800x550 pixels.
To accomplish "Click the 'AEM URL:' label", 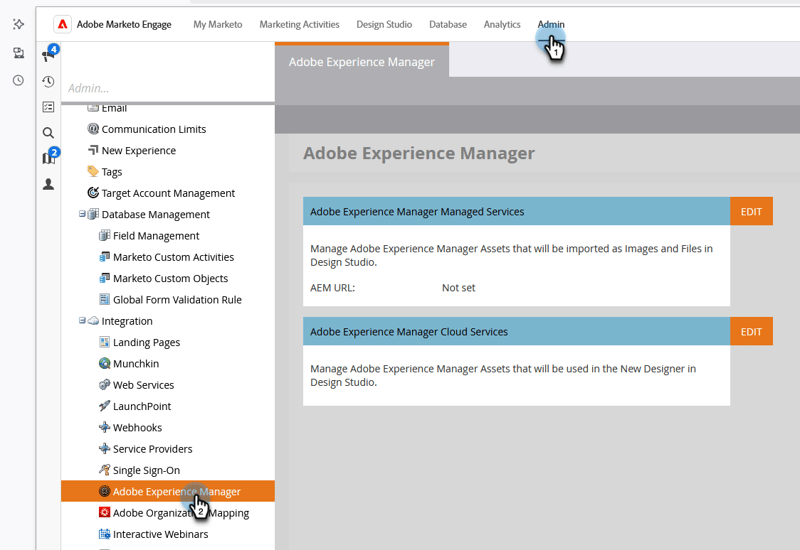I will click(x=332, y=288).
